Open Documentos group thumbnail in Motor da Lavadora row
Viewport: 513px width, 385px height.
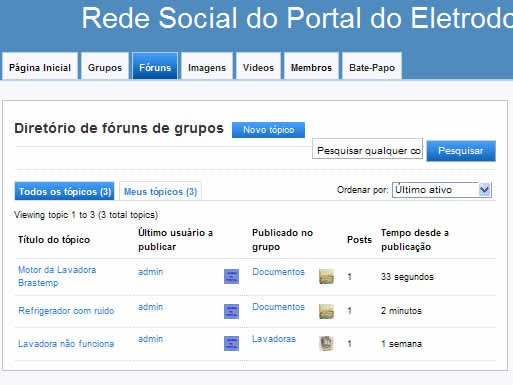[326, 276]
